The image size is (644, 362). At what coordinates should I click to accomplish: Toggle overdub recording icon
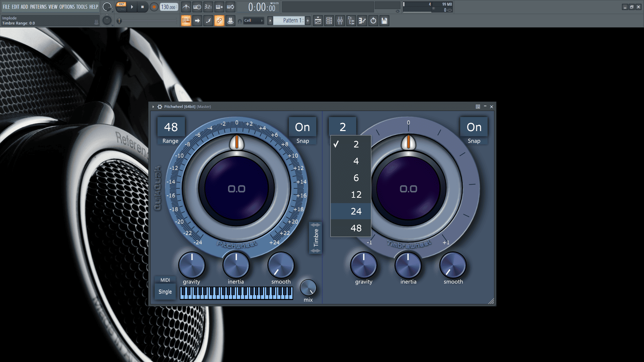tap(219, 7)
